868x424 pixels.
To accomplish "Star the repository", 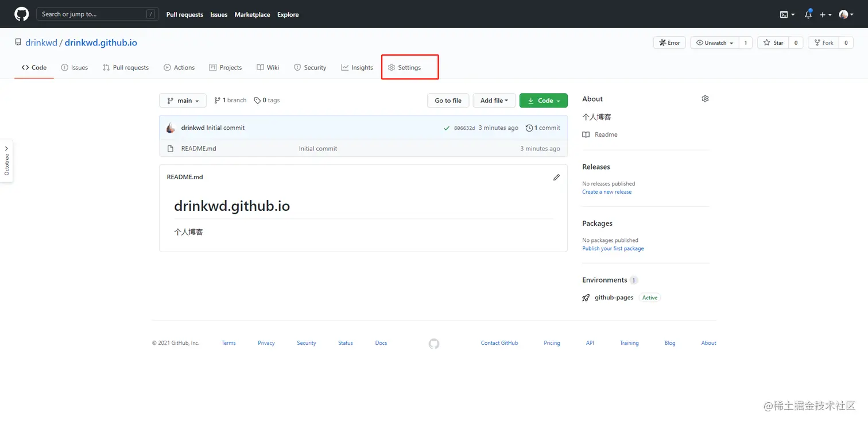I will pos(773,43).
